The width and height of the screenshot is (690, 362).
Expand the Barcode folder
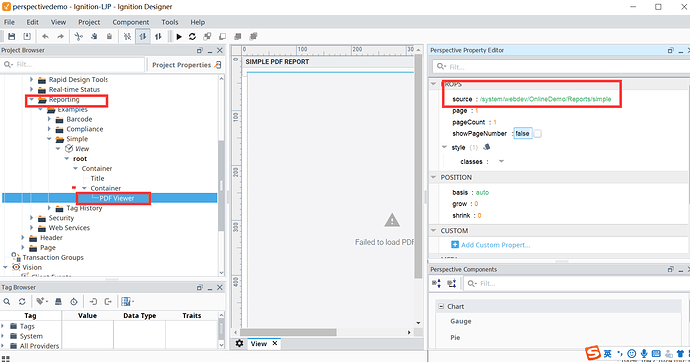(49, 119)
